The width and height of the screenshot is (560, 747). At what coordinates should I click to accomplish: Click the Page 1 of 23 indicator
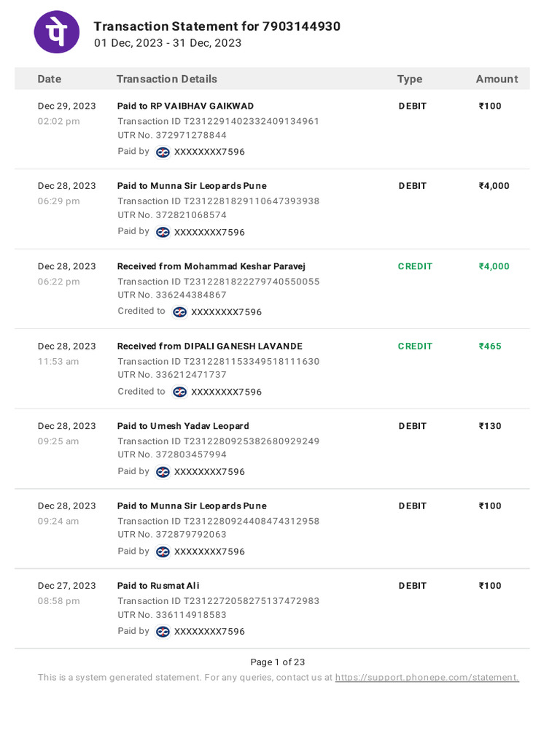pos(277,662)
